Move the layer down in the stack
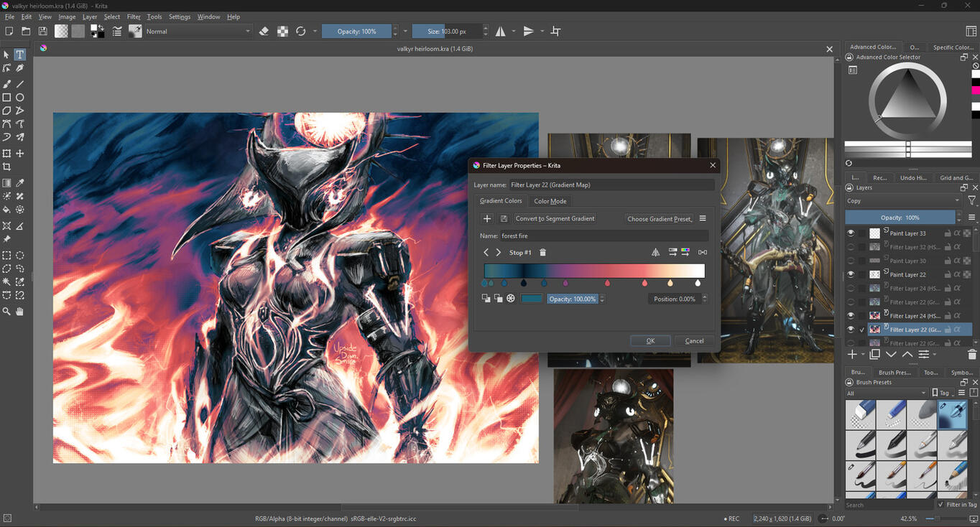The image size is (980, 527). [891, 354]
